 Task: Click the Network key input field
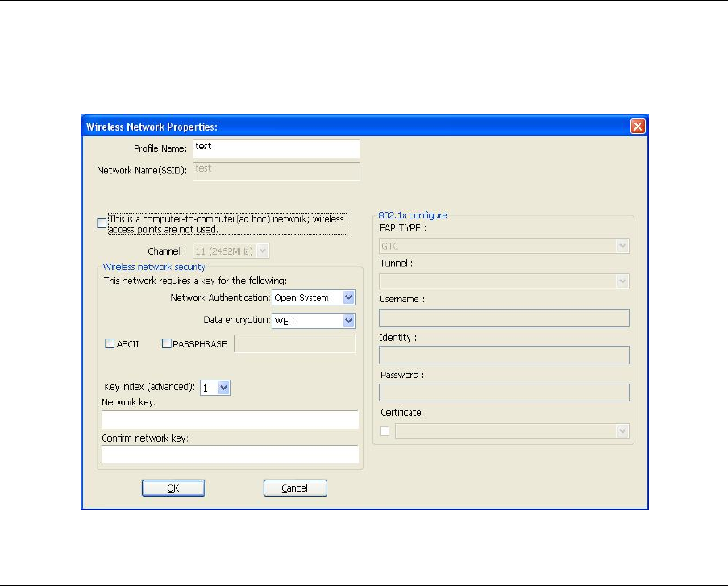(231, 420)
